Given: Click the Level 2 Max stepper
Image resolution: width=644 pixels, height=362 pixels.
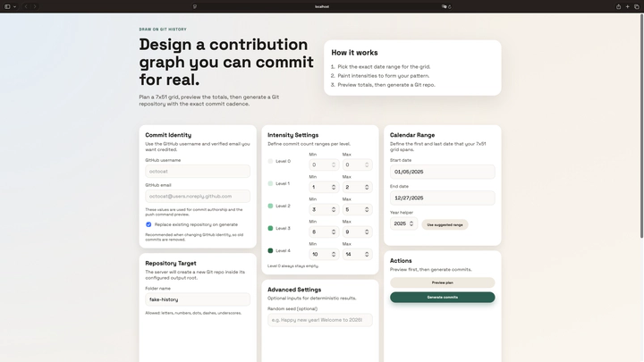Looking at the screenshot, I should (367, 209).
